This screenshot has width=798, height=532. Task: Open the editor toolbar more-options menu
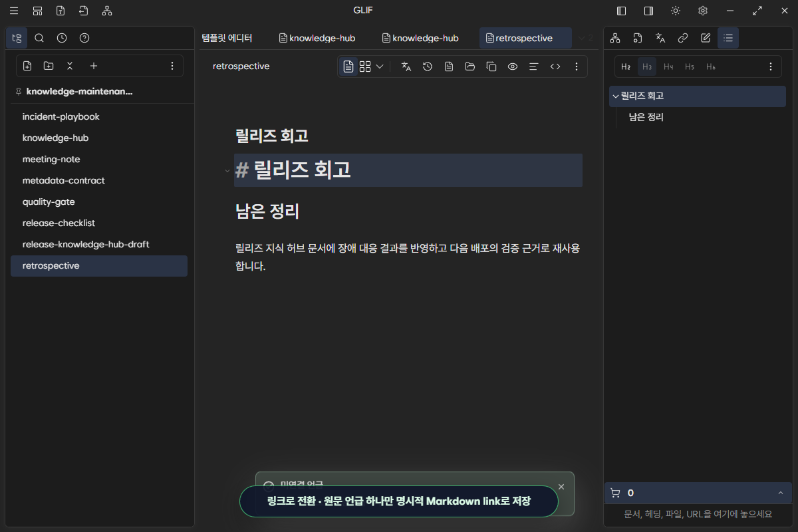[577, 66]
